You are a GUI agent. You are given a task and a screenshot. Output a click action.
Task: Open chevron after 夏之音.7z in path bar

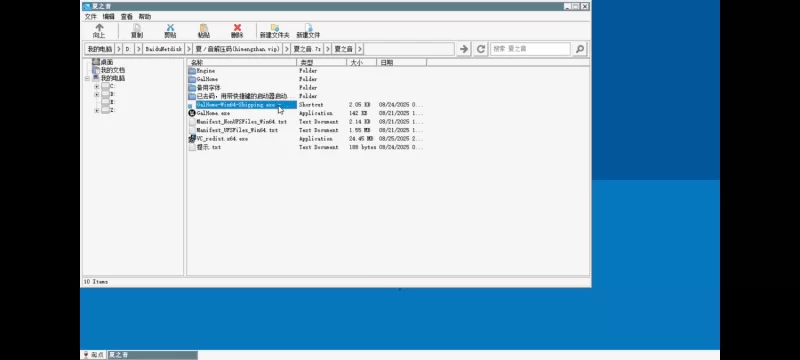328,49
